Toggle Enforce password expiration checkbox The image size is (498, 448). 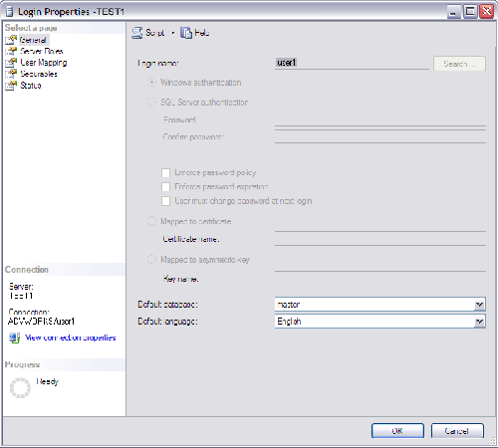click(165, 187)
